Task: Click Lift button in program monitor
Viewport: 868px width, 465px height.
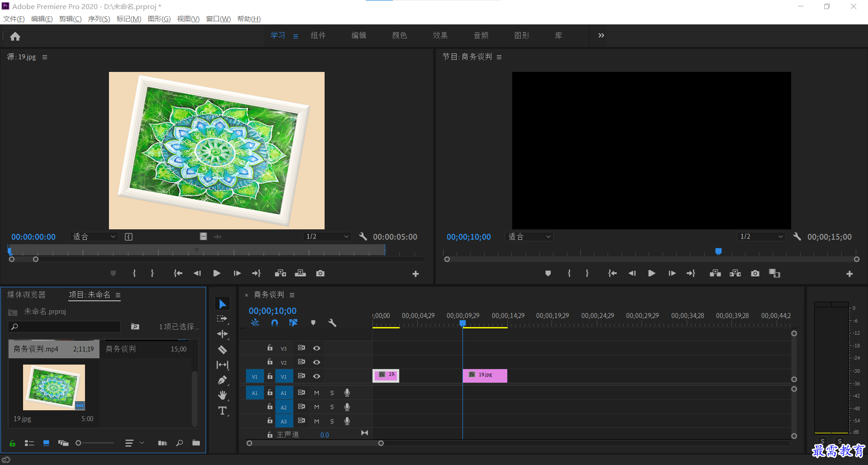Action: 715,273
